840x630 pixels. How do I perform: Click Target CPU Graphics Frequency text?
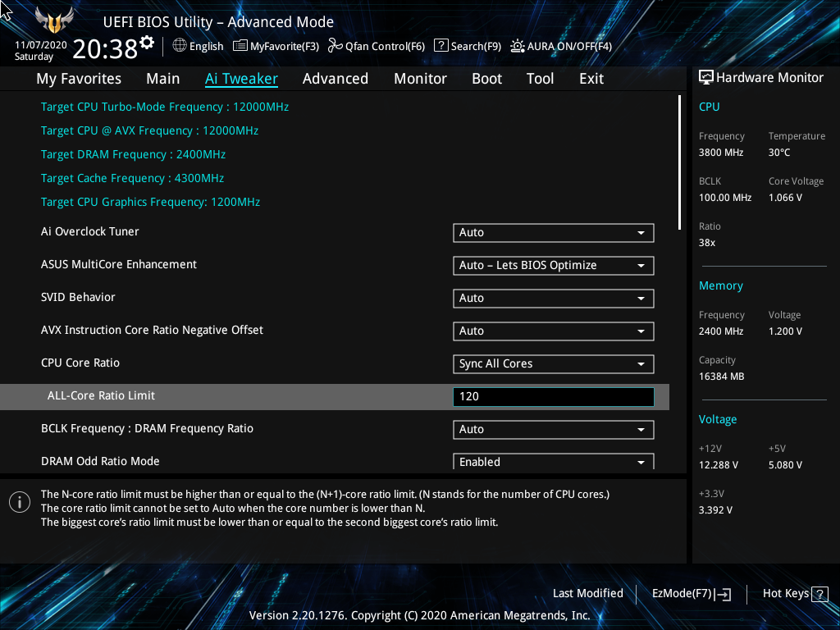tap(151, 202)
